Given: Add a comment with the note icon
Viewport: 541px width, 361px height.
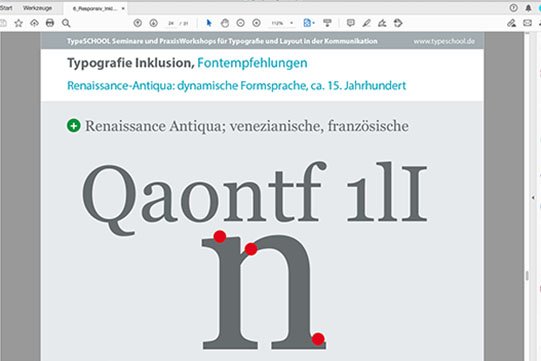Looking at the screenshot, I should pos(351,23).
